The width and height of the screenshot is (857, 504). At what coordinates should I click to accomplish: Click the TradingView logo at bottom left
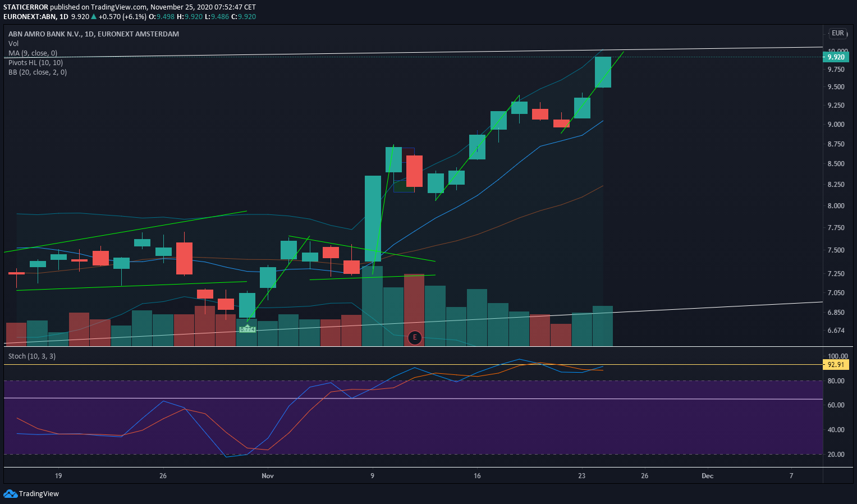(x=31, y=493)
